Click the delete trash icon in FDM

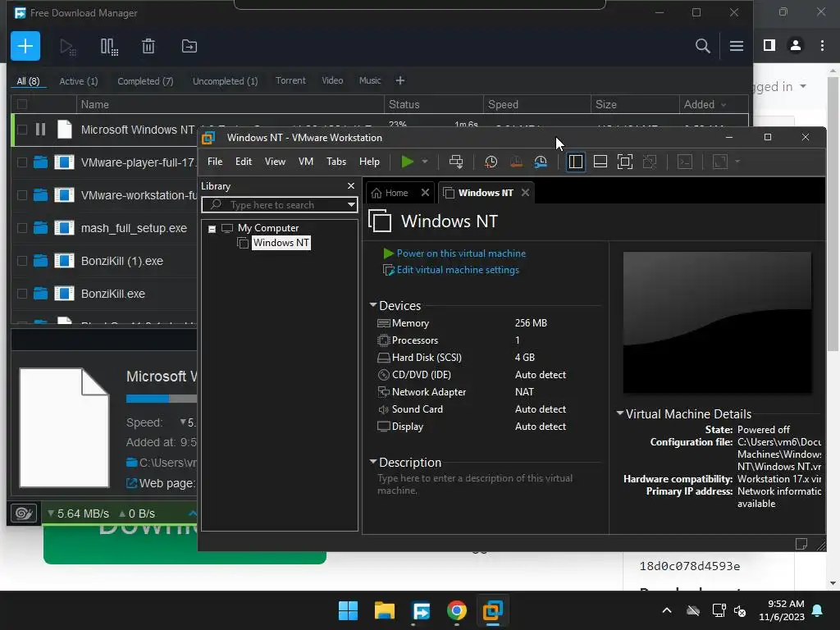(148, 47)
